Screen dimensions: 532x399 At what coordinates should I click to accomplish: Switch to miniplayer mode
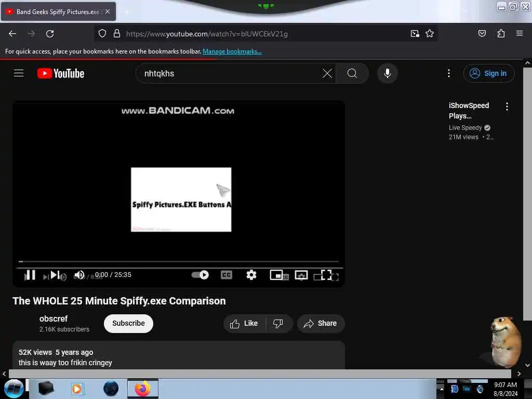(276, 275)
